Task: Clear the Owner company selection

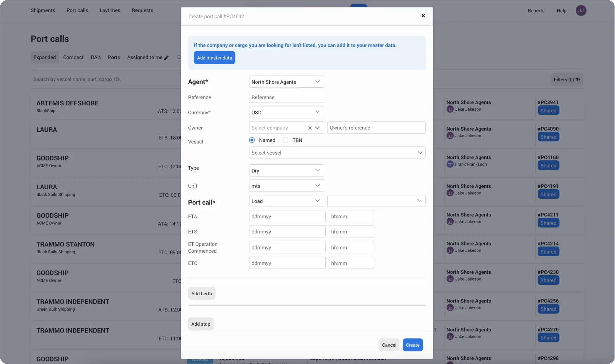Action: tap(310, 128)
